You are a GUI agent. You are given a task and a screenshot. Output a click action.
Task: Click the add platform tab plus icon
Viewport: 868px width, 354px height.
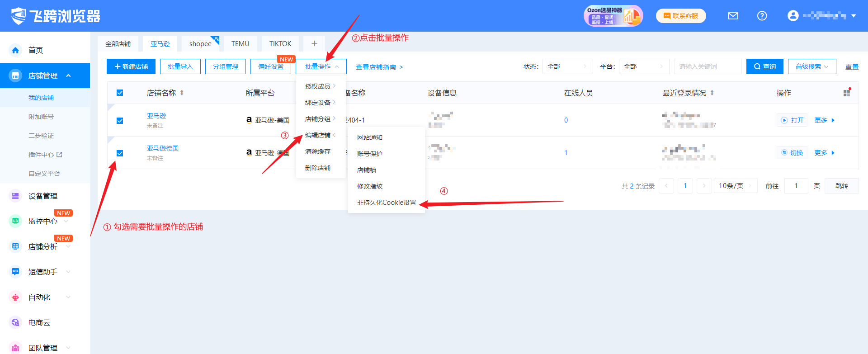click(x=314, y=43)
